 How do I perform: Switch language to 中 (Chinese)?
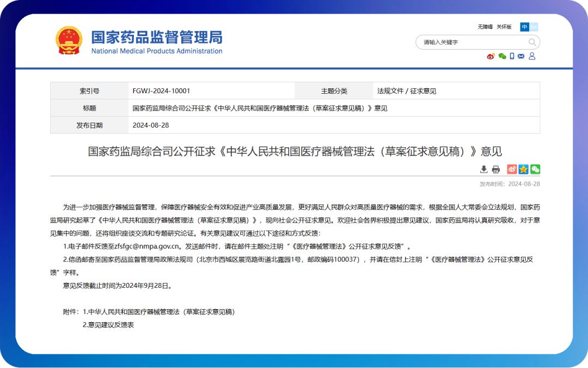[x=525, y=27]
